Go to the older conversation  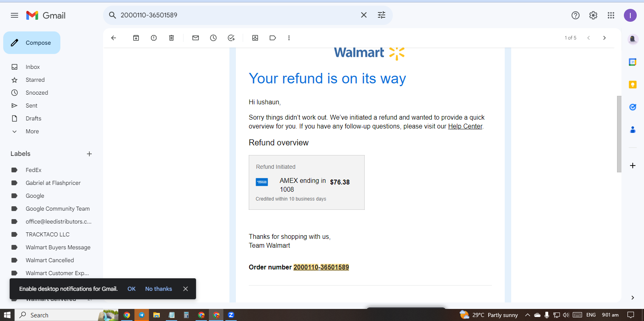tap(605, 38)
